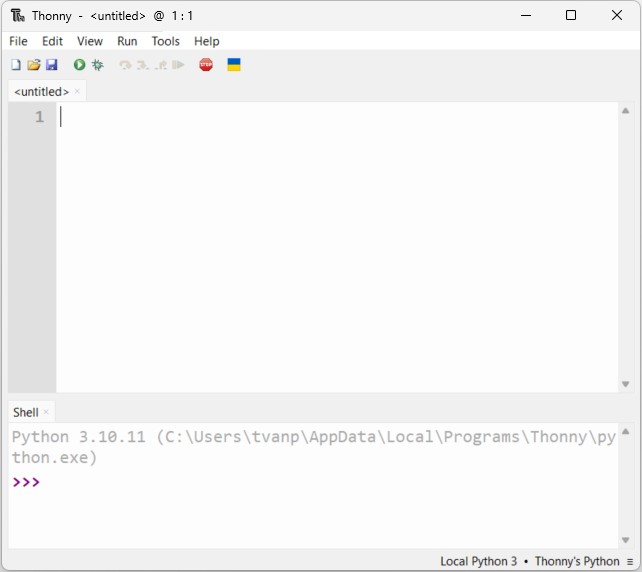Click the Step over debug icon

click(125, 65)
